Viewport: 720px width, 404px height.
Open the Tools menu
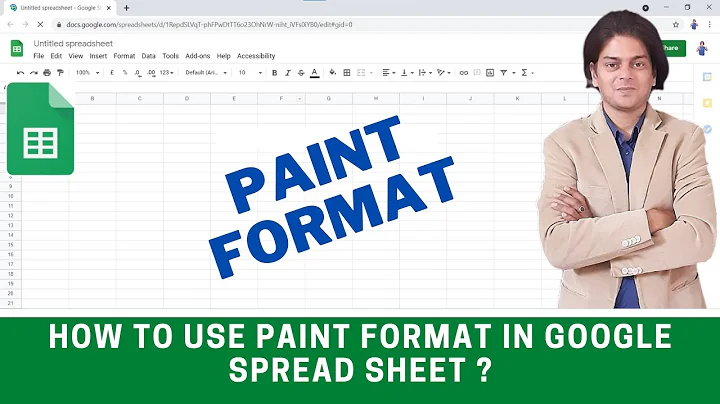coord(170,56)
